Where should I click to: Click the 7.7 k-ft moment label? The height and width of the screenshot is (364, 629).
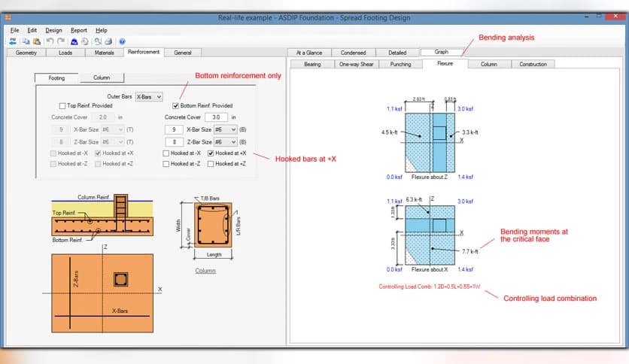click(x=469, y=251)
